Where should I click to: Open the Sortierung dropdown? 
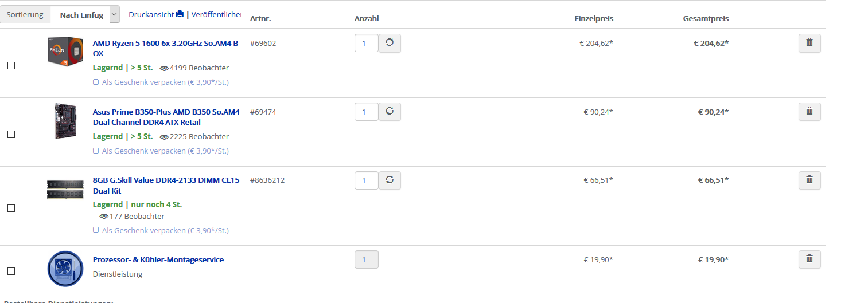click(85, 15)
